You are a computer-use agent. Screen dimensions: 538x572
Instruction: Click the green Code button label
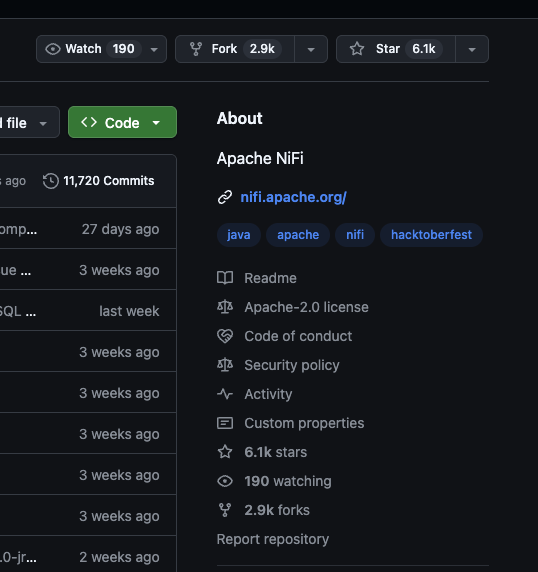click(122, 123)
